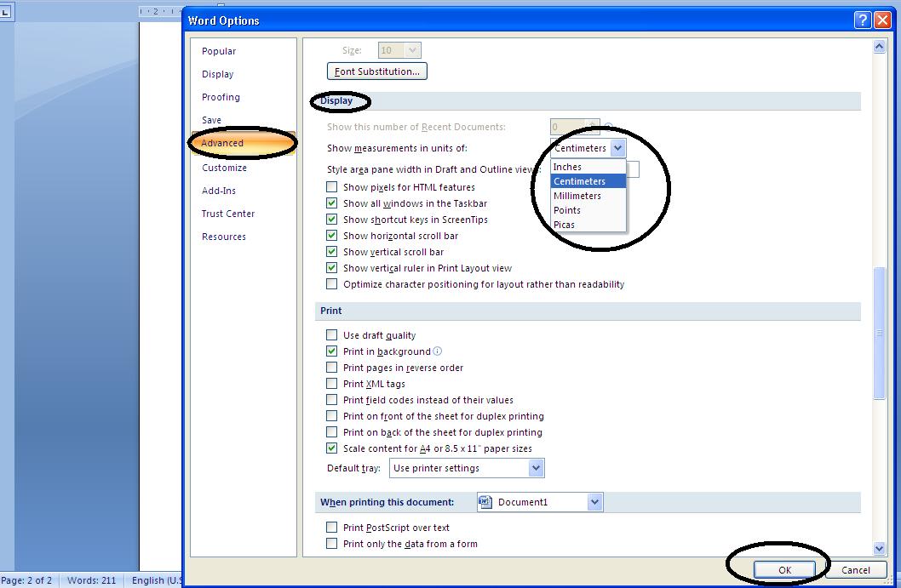Open the When printing this document dropdown

(594, 501)
